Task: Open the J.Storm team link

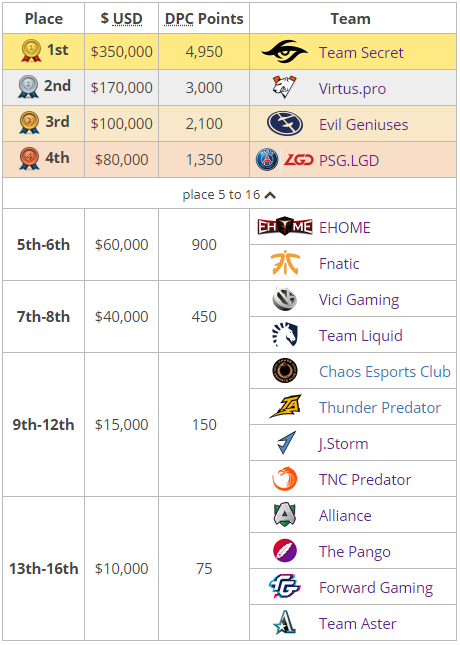Action: click(344, 443)
